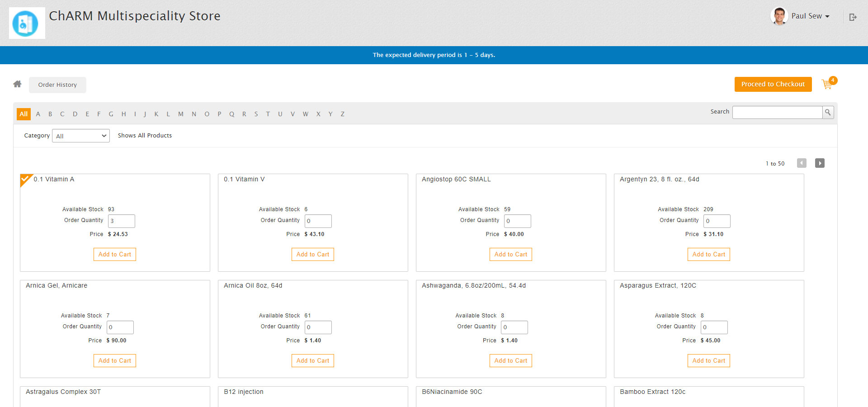The height and width of the screenshot is (407, 868).
Task: Filter products by letter M
Action: point(181,114)
